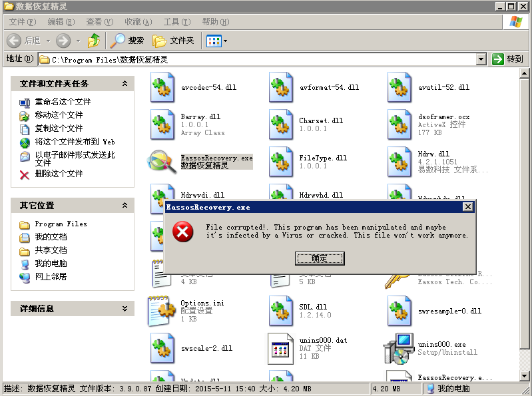This screenshot has width=532, height=396.
Task: Click the delete file red X icon
Action: click(x=25, y=175)
